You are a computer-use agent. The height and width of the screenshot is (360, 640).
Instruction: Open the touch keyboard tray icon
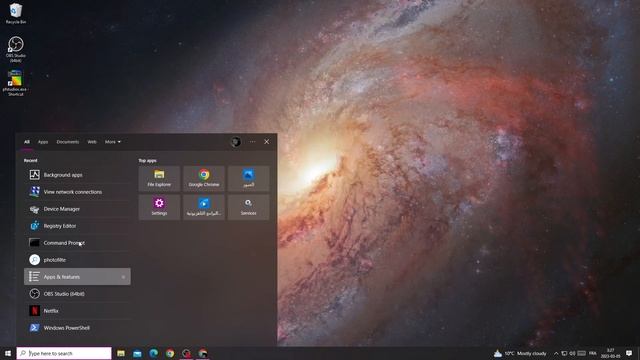click(582, 353)
